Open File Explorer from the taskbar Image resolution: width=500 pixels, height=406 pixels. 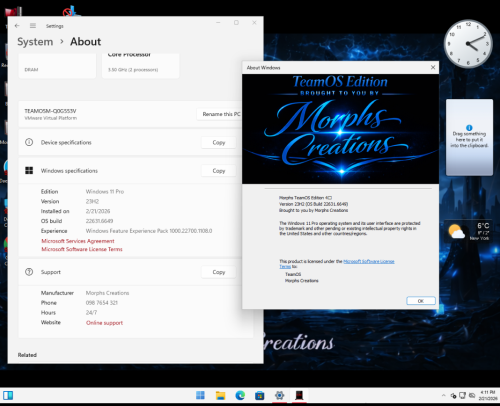220,396
